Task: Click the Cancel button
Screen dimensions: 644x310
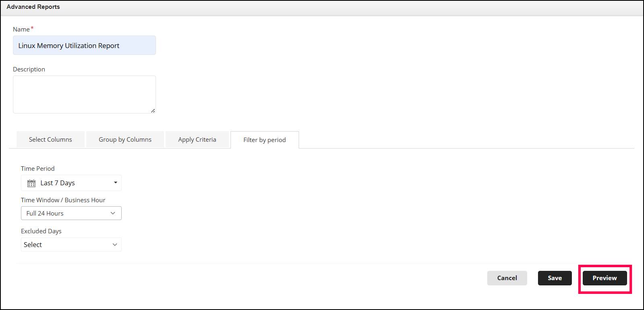Action: [507, 278]
